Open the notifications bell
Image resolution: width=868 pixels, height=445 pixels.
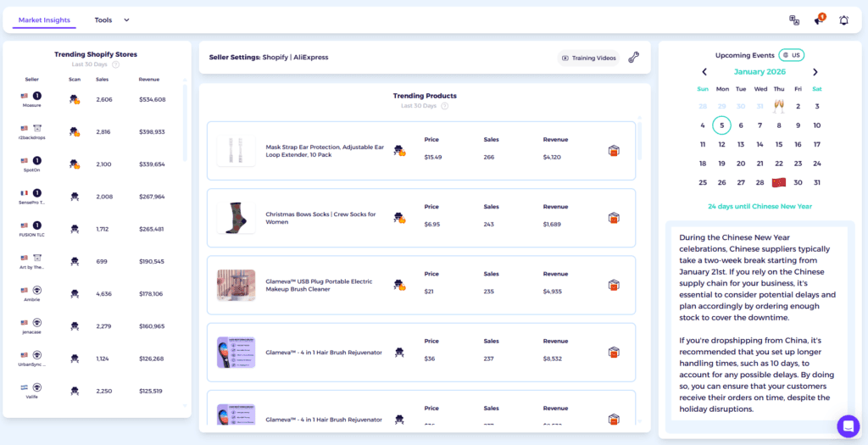click(x=843, y=20)
